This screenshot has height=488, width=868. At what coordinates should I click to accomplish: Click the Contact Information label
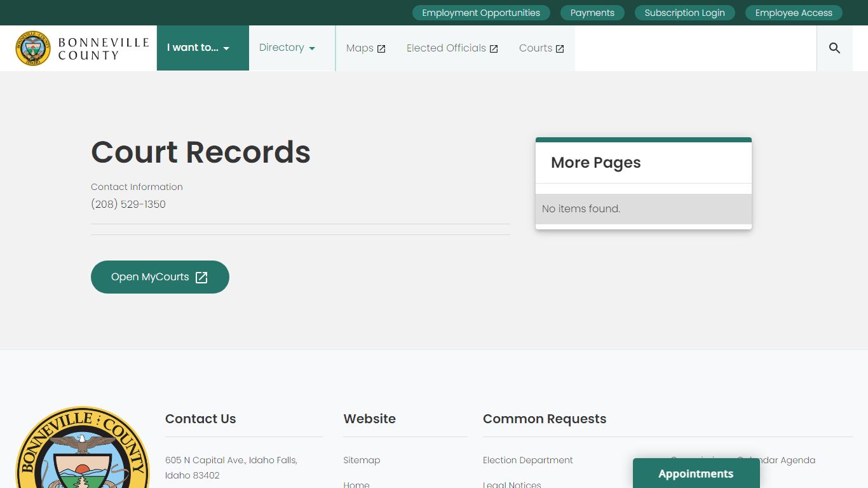coord(137,187)
